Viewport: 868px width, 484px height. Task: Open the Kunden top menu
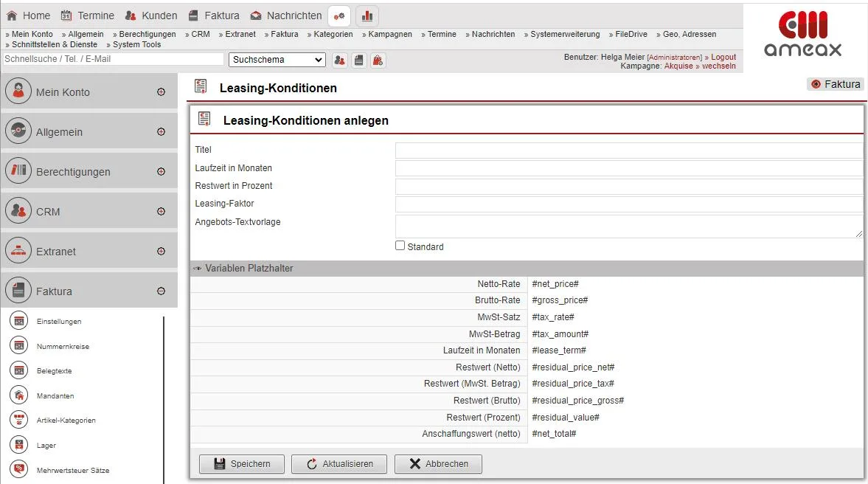pyautogui.click(x=151, y=15)
